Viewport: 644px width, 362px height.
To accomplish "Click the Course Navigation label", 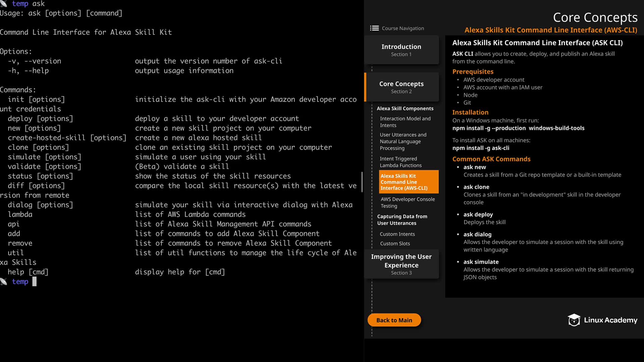I will point(403,28).
